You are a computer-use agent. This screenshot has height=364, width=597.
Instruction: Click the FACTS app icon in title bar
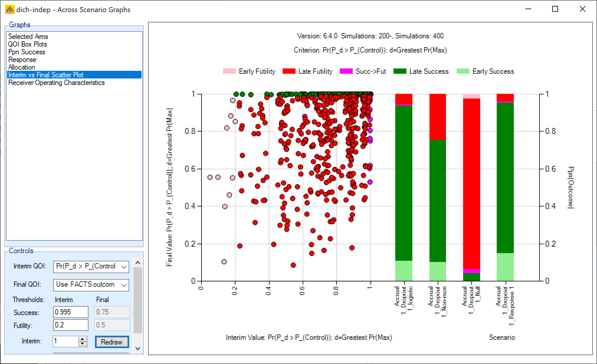pos(10,9)
